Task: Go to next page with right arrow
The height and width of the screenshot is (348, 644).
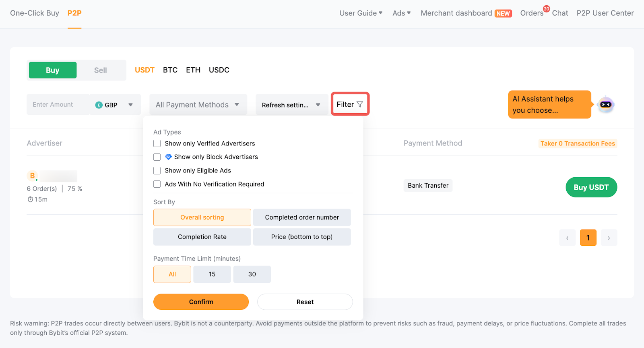Action: [x=609, y=238]
